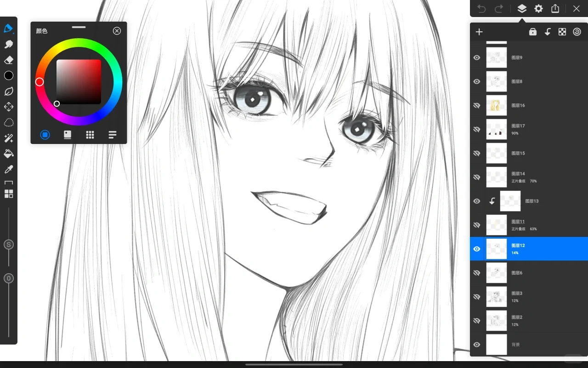
Task: Add a new layer
Action: click(479, 32)
